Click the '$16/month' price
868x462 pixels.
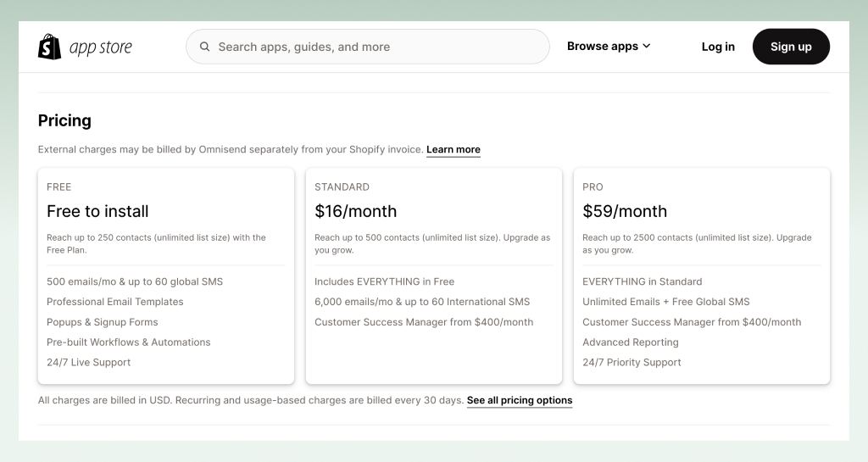[355, 211]
